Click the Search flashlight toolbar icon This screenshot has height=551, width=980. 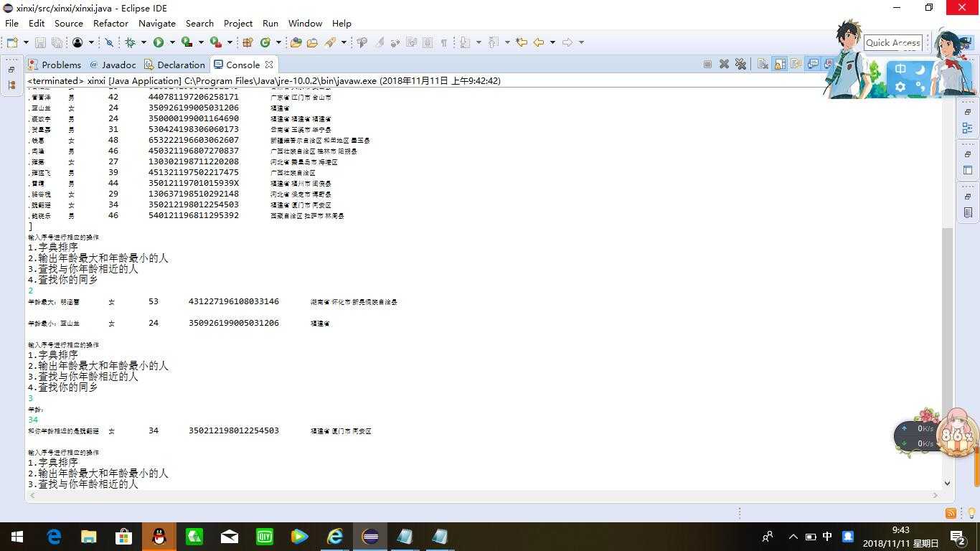pos(331,42)
